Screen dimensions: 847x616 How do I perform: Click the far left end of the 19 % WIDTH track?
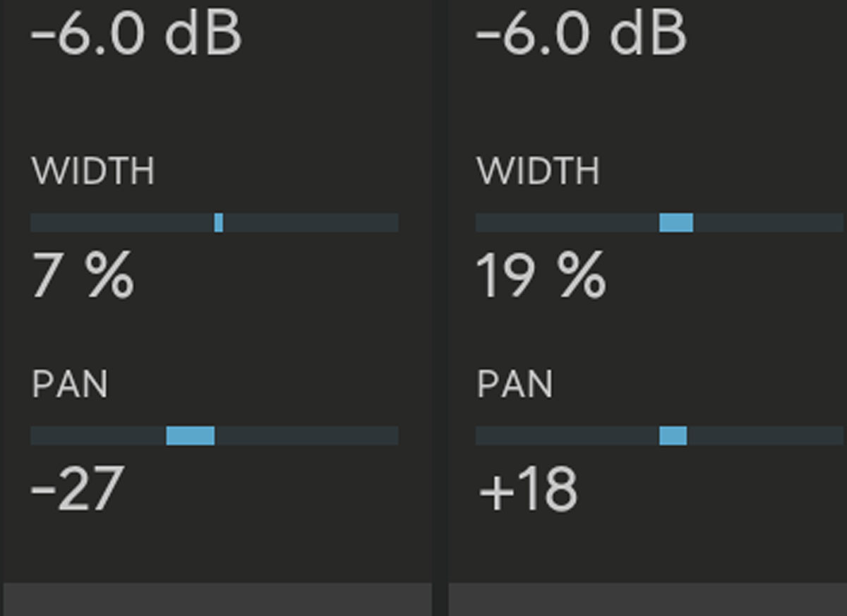pyautogui.click(x=481, y=223)
